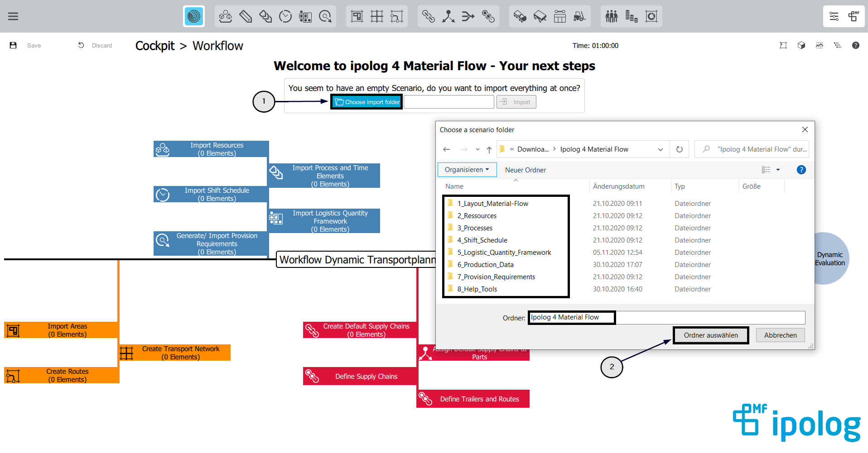Switch to the 3D cube view icon

801,45
